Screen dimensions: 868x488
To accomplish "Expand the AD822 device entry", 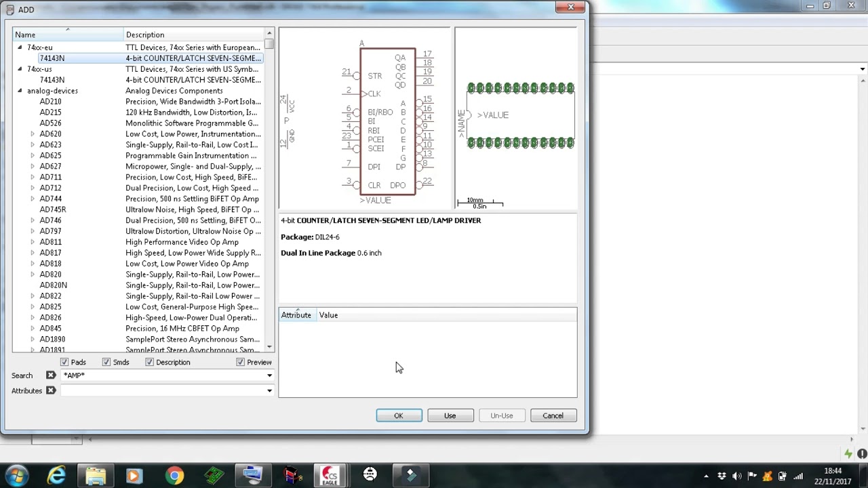I will click(33, 297).
